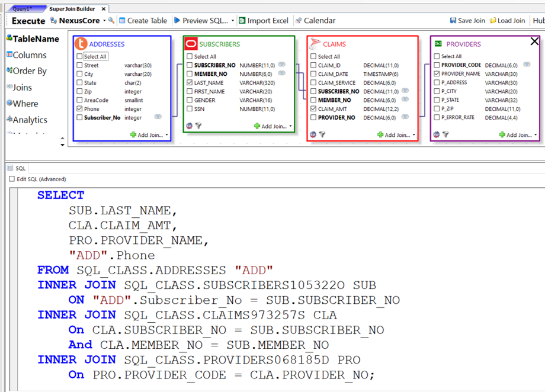Close the PROVIDERS table with the X
Screen dimensions: 545x392
534,41
